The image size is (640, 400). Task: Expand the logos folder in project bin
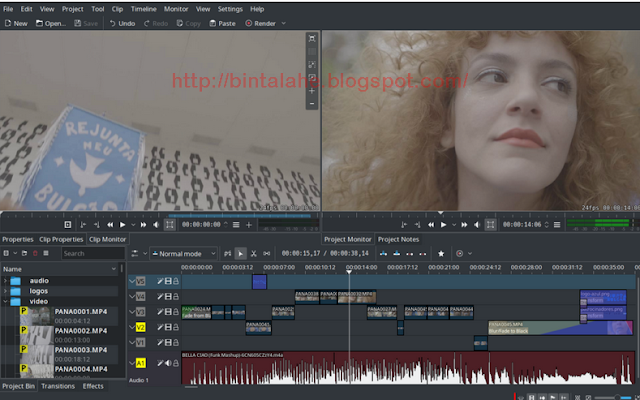(x=5, y=291)
